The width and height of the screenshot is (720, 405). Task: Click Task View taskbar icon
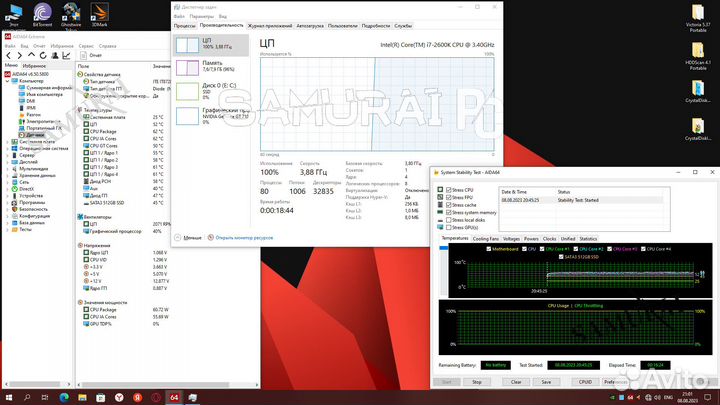45,397
